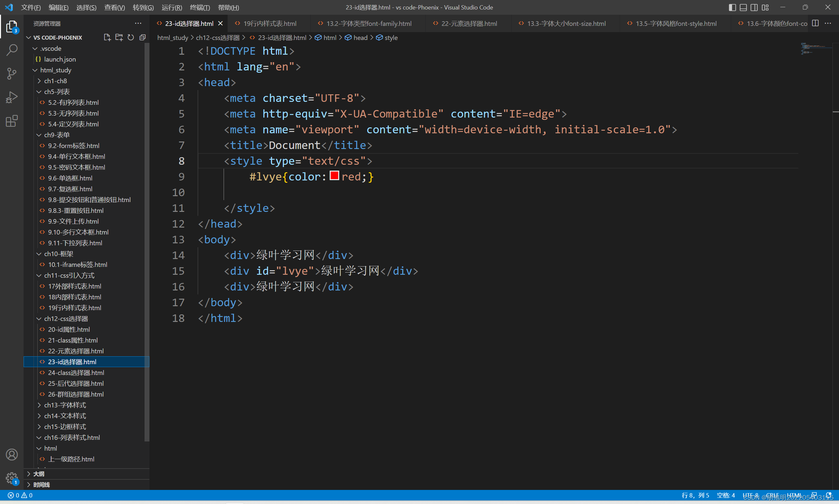Toggle the bottom panel layout button
Image resolution: width=839 pixels, height=504 pixels.
point(743,8)
